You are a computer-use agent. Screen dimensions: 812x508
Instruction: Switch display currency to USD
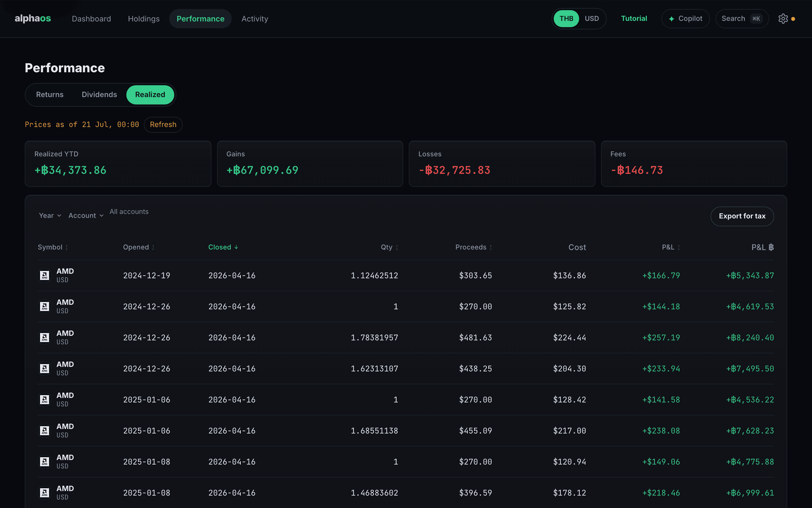click(x=592, y=18)
